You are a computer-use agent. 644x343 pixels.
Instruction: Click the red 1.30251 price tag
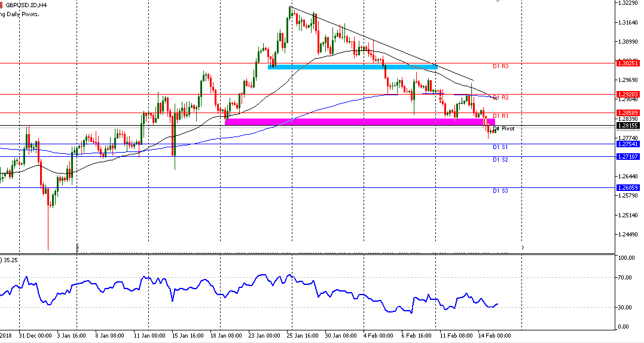[627, 63]
